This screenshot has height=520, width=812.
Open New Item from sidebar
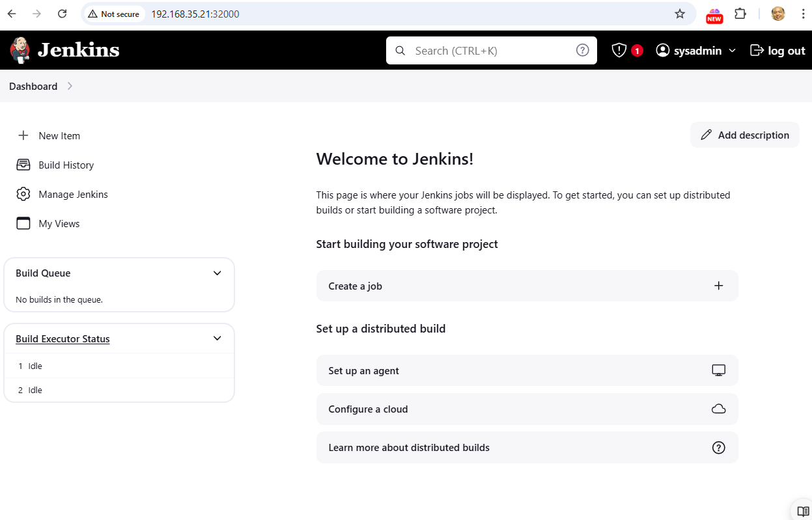point(59,135)
